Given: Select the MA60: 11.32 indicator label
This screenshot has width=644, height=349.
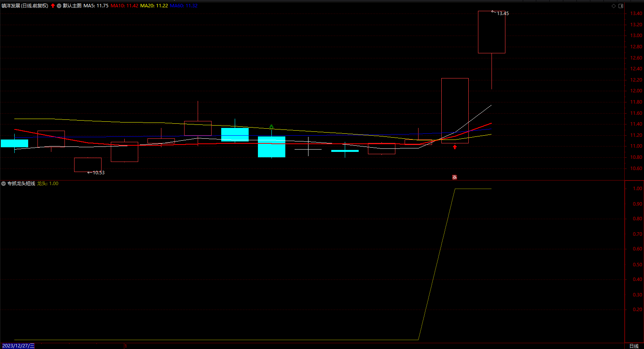Looking at the screenshot, I should 184,6.
